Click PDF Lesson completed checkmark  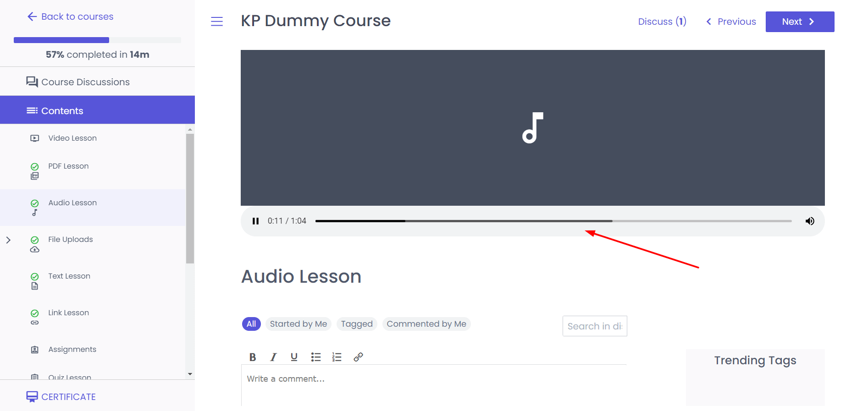(x=35, y=167)
